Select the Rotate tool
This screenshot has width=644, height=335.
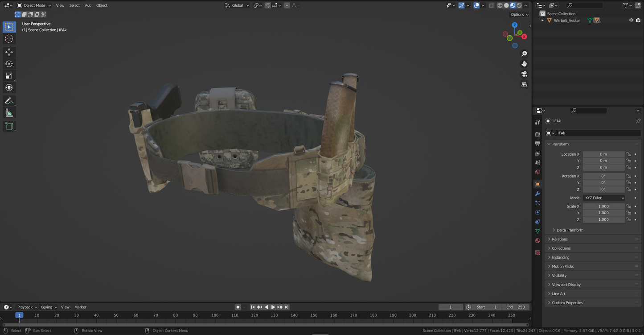9,64
